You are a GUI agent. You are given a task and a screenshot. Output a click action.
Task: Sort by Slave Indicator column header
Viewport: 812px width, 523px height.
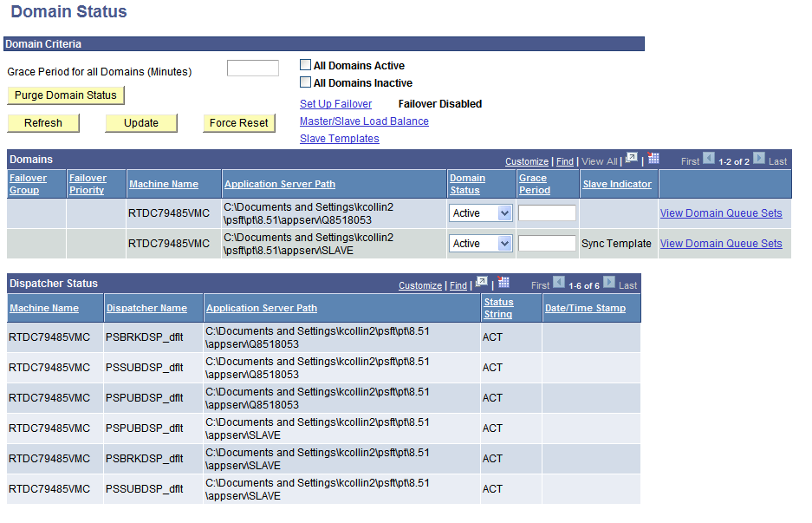[617, 184]
